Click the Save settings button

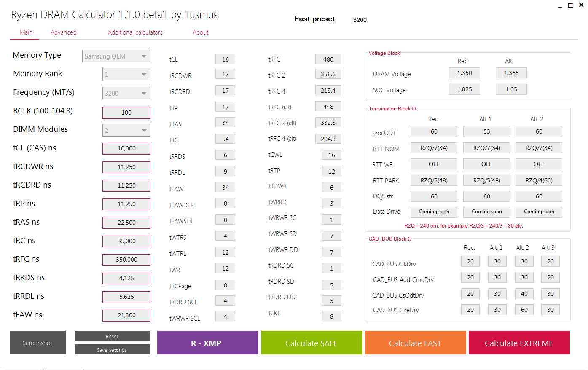point(113,349)
